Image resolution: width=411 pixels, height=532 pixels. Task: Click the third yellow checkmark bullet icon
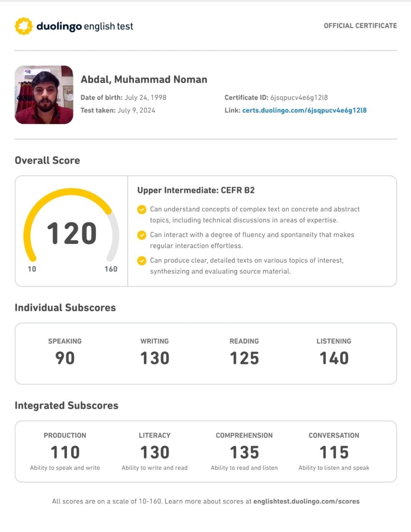coord(142,261)
